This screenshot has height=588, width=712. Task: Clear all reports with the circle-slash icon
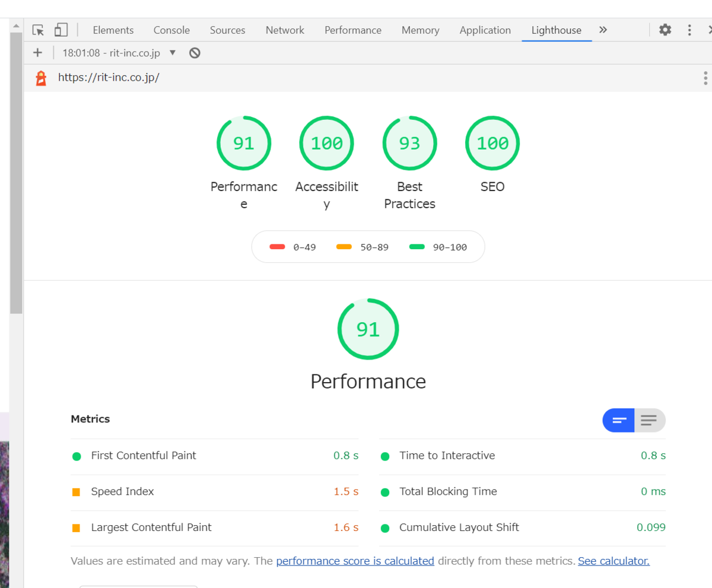(195, 53)
